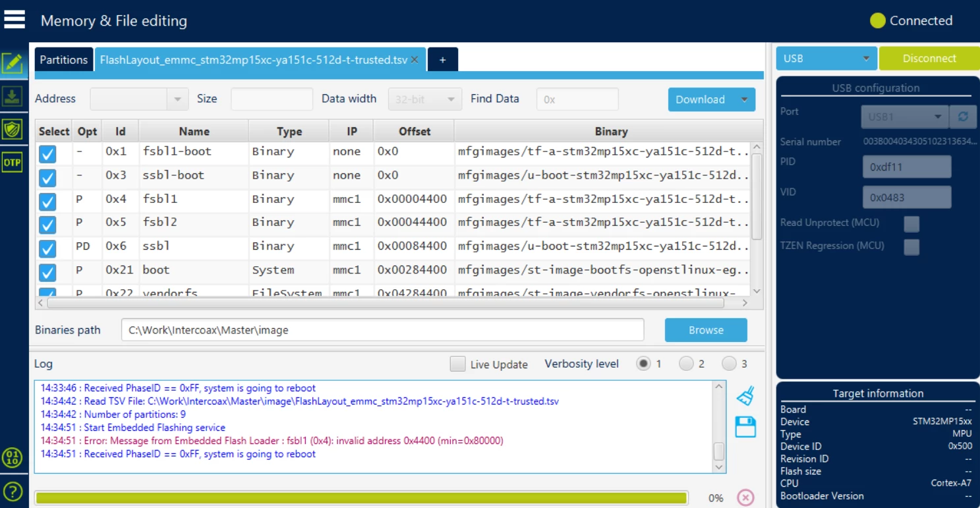Expand the Download button arrow

(744, 99)
